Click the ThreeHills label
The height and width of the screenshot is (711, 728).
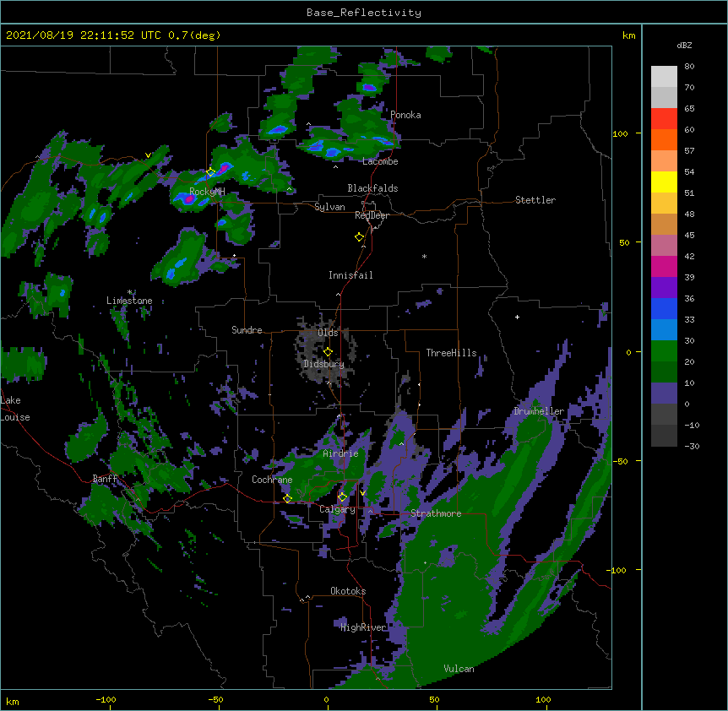tap(451, 353)
